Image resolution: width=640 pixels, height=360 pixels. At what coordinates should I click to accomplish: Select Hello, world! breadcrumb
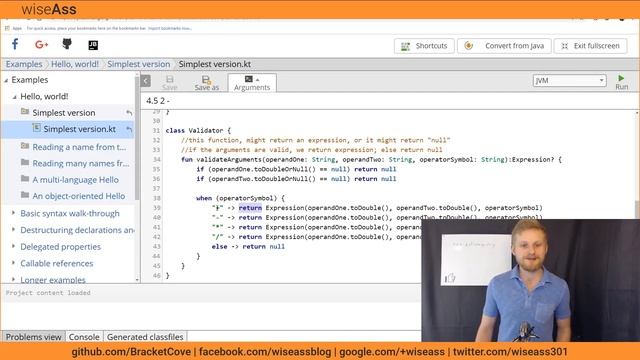click(x=75, y=64)
